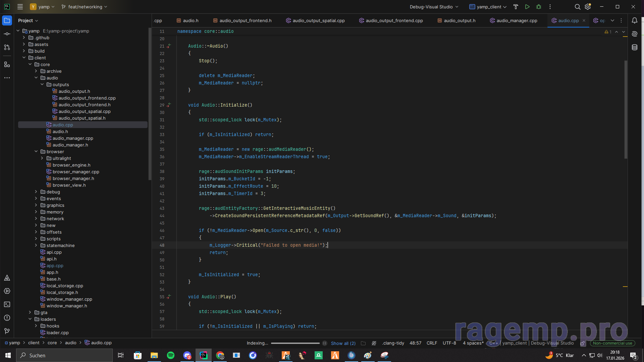Click Show all (2) link
Screen dimensions: 644x362
pyautogui.click(x=343, y=343)
